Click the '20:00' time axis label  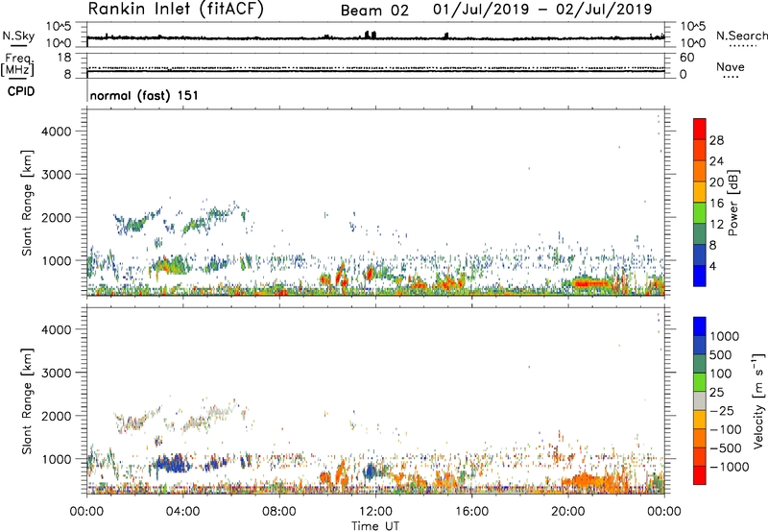567,512
